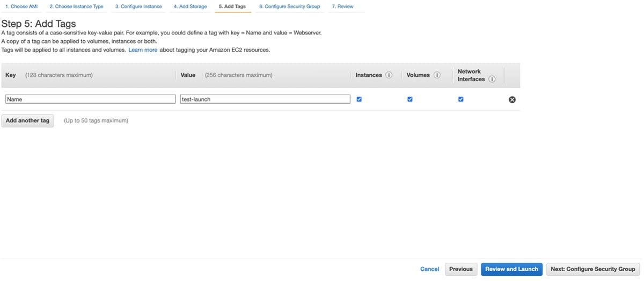Viewport: 644px width, 281px height.
Task: Click the Review and Launch button
Action: (511, 269)
